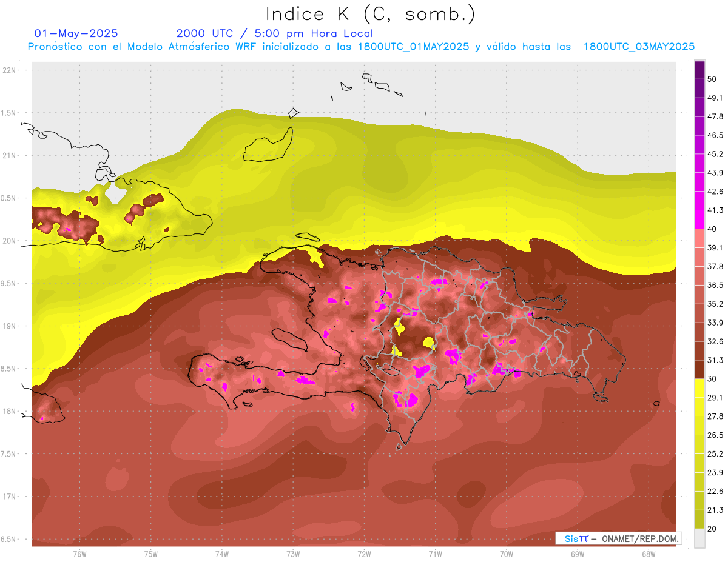Click the map title "Indice K (C, somb.)"
This screenshot has width=728, height=562.
coord(371,14)
